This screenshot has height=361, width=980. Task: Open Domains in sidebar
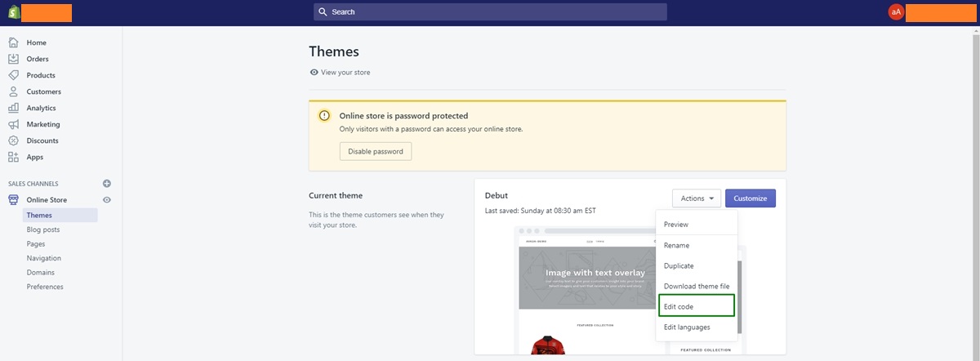click(41, 272)
